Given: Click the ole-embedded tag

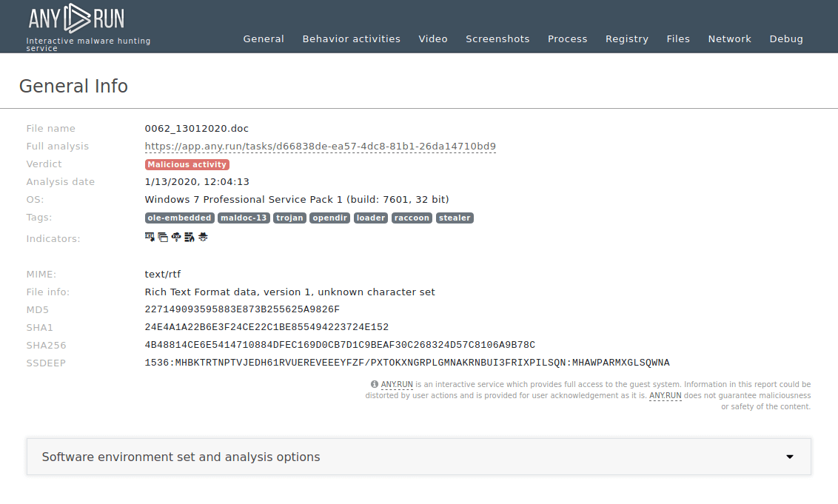Looking at the screenshot, I should pos(179,218).
